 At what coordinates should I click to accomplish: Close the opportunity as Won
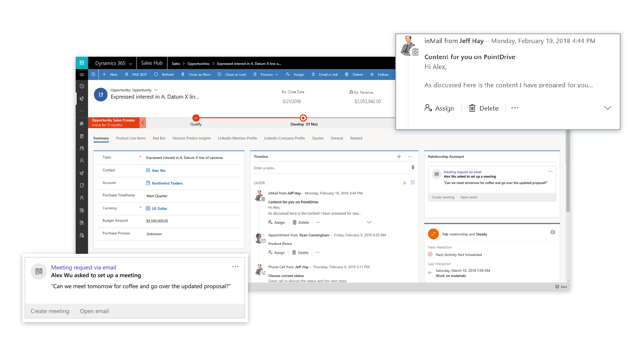(196, 74)
